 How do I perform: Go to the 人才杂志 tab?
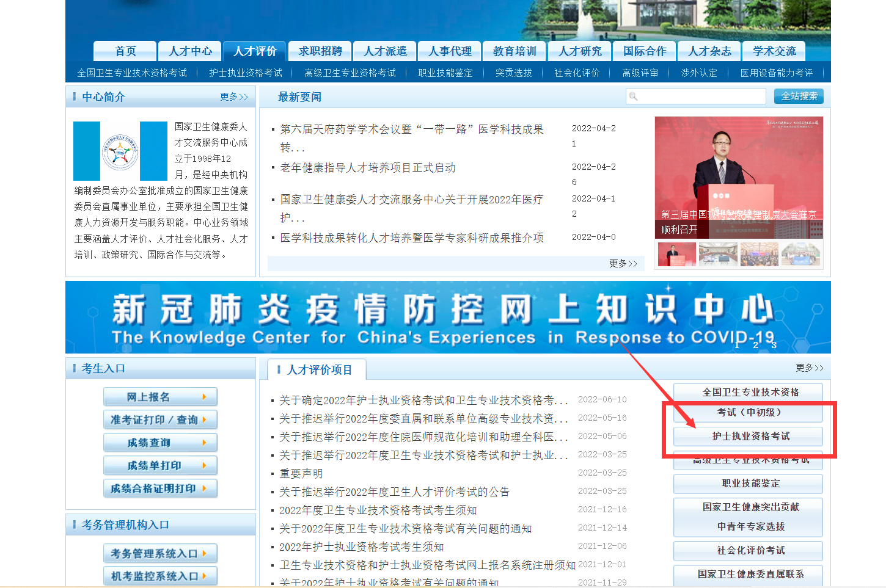(709, 51)
